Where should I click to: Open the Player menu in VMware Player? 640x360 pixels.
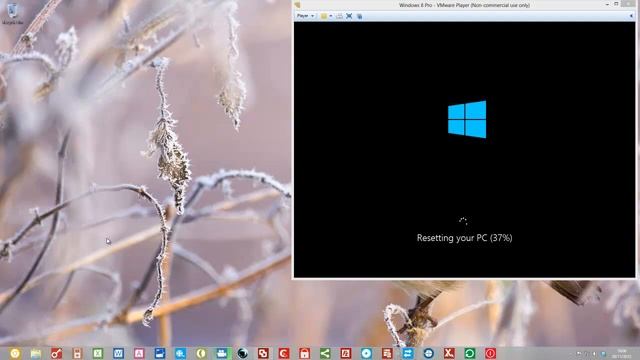click(305, 16)
